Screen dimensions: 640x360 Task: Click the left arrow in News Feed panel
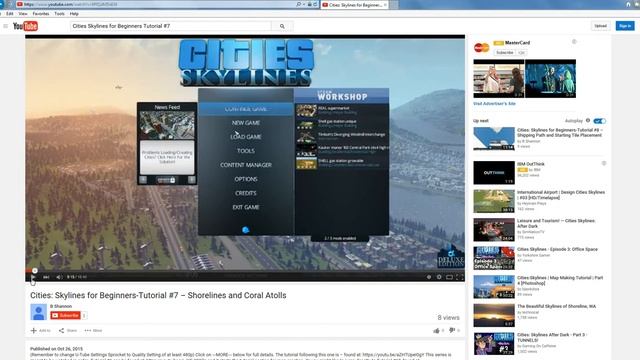click(143, 180)
